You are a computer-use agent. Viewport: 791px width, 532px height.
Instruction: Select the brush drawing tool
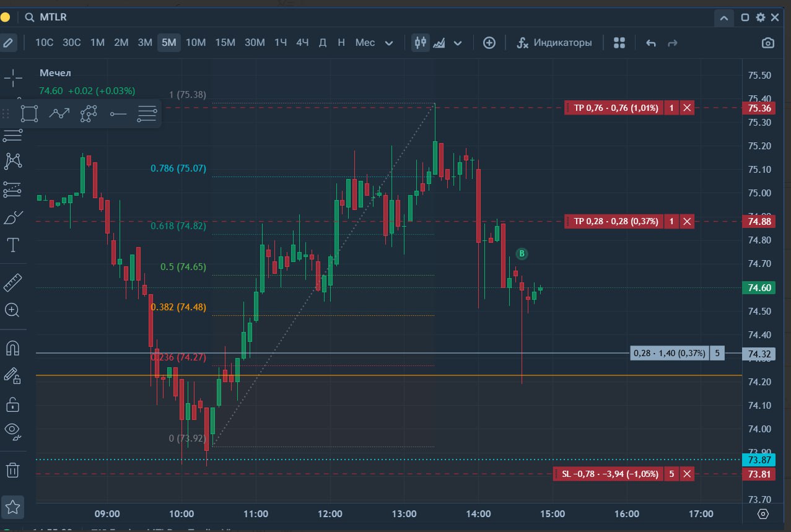[x=13, y=217]
